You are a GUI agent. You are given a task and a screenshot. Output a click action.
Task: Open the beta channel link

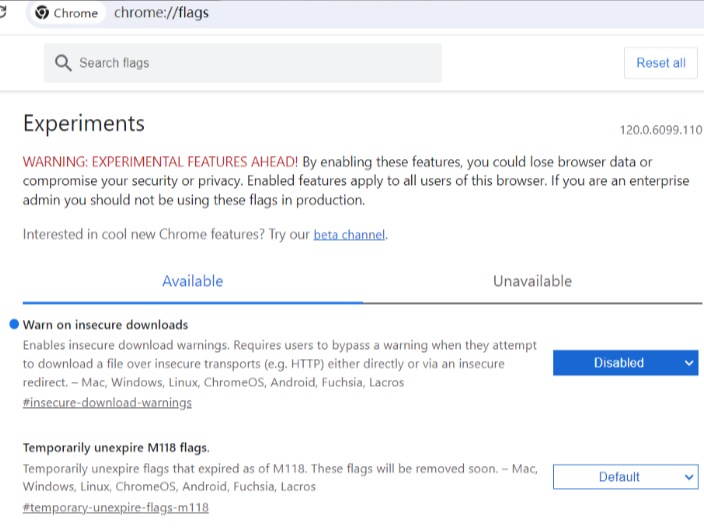tap(349, 235)
